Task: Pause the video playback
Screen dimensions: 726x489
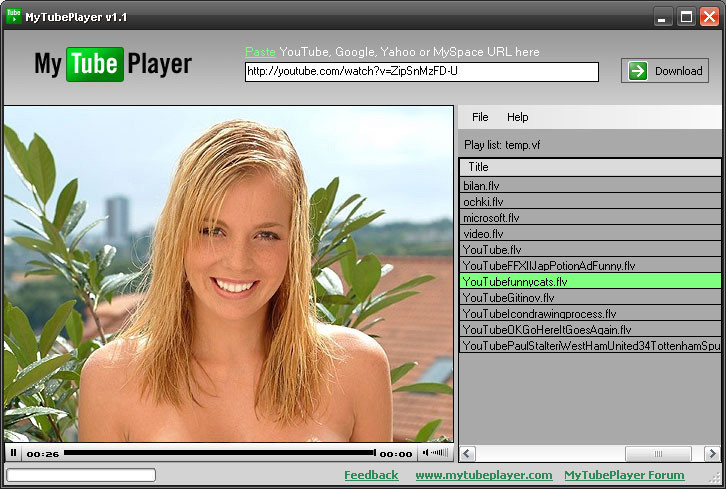Action: 13,453
